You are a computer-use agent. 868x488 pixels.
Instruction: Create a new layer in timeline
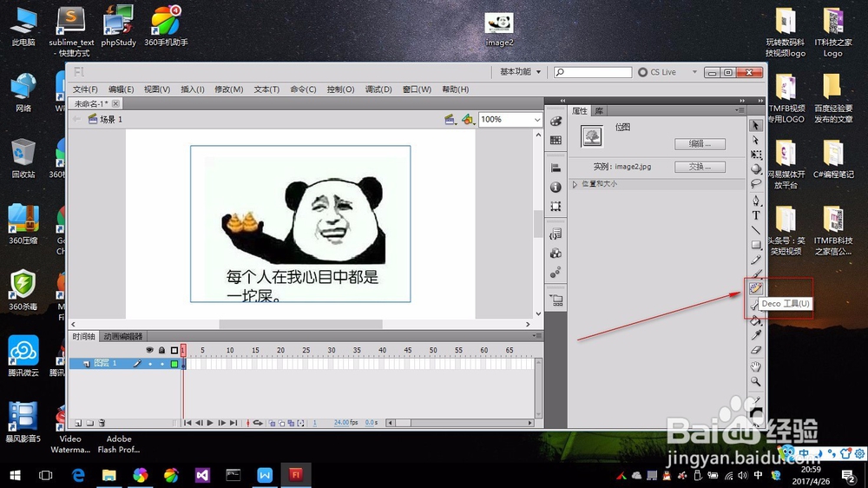[78, 423]
